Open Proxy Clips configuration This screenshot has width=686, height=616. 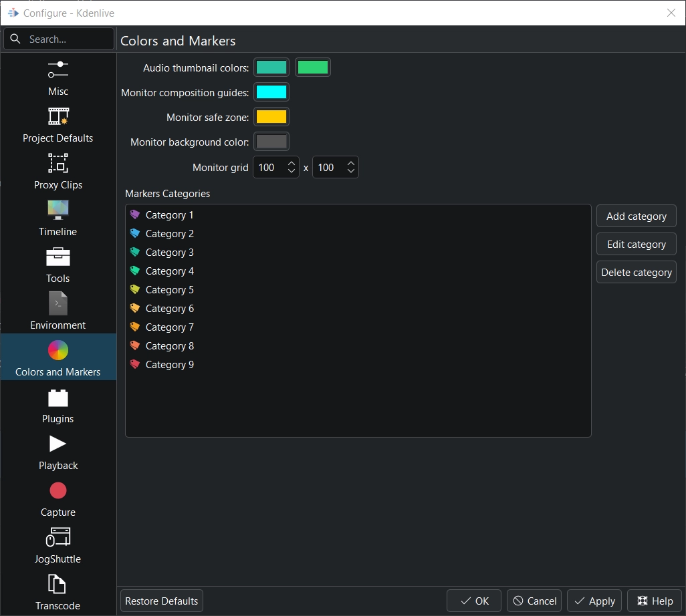tap(58, 170)
